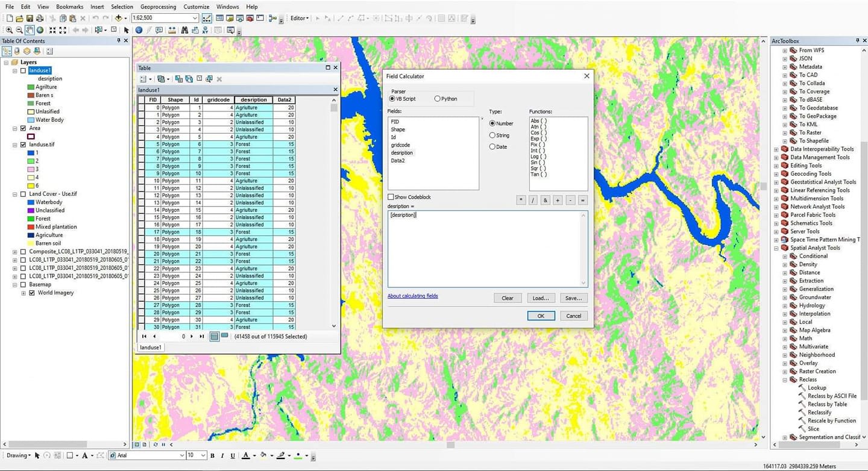Image resolution: width=868 pixels, height=471 pixels.
Task: Activate the Pan tool
Action: coord(28,29)
